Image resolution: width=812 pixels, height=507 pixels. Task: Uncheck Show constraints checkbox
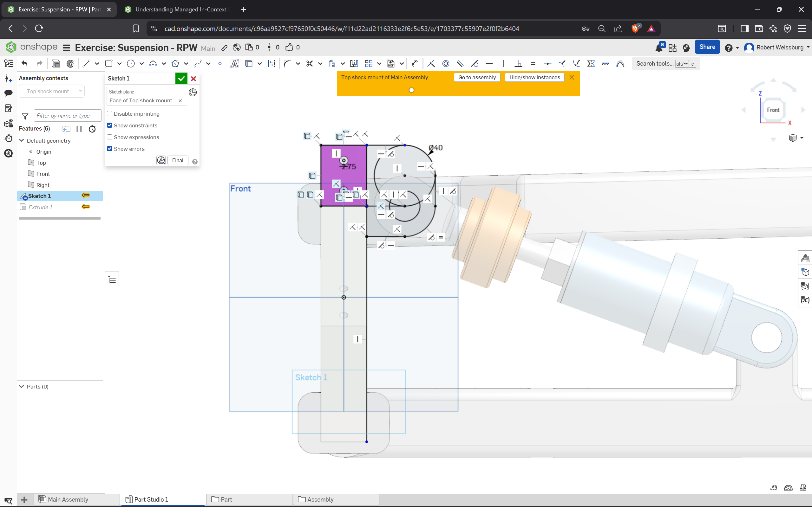110,125
